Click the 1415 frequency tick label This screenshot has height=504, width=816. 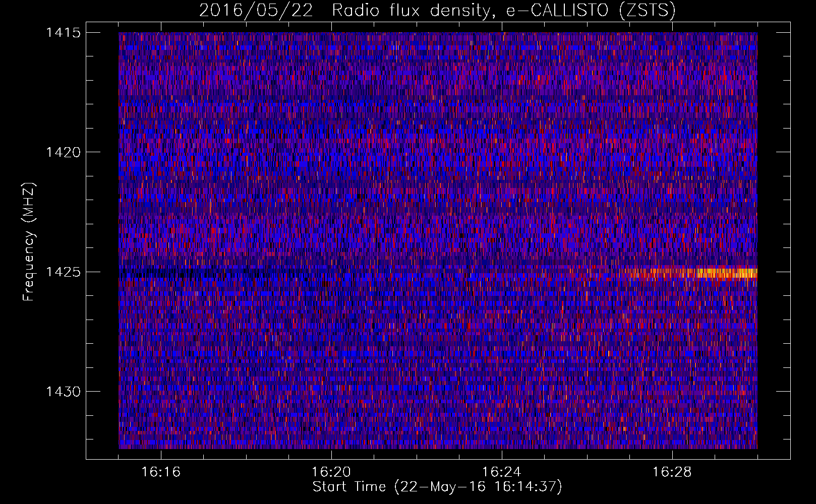[x=64, y=33]
